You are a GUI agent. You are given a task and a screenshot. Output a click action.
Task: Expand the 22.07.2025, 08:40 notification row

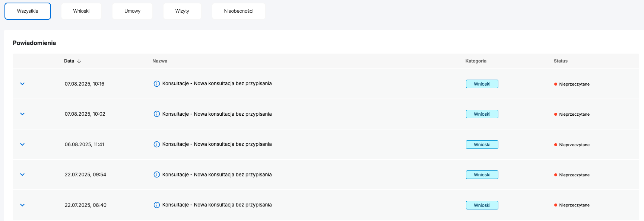tap(22, 205)
